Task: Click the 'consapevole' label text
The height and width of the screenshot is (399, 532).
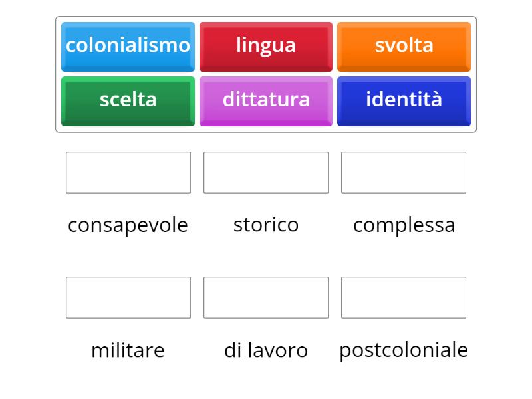Action: coord(128,225)
